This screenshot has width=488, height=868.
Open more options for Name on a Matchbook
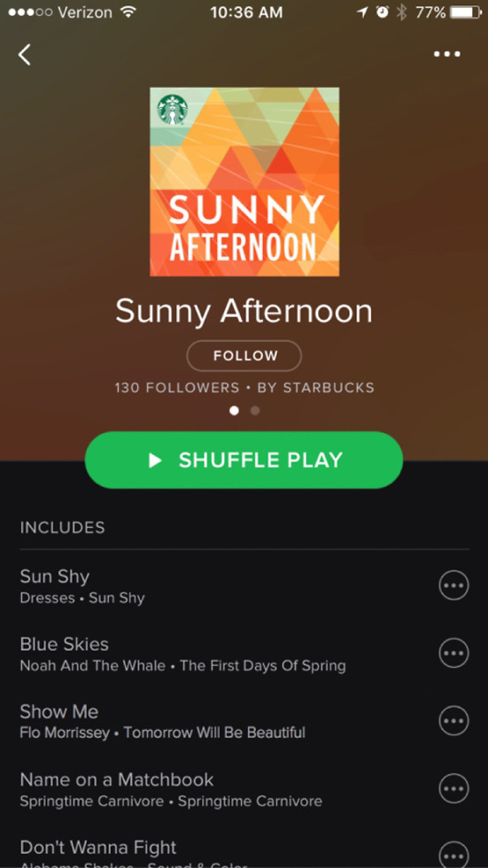[x=453, y=788]
